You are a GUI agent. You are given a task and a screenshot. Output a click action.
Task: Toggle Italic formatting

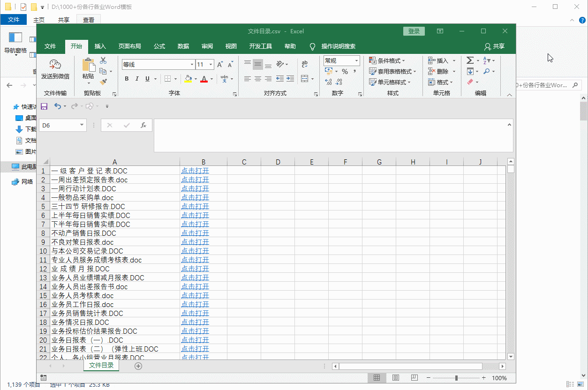pos(137,79)
